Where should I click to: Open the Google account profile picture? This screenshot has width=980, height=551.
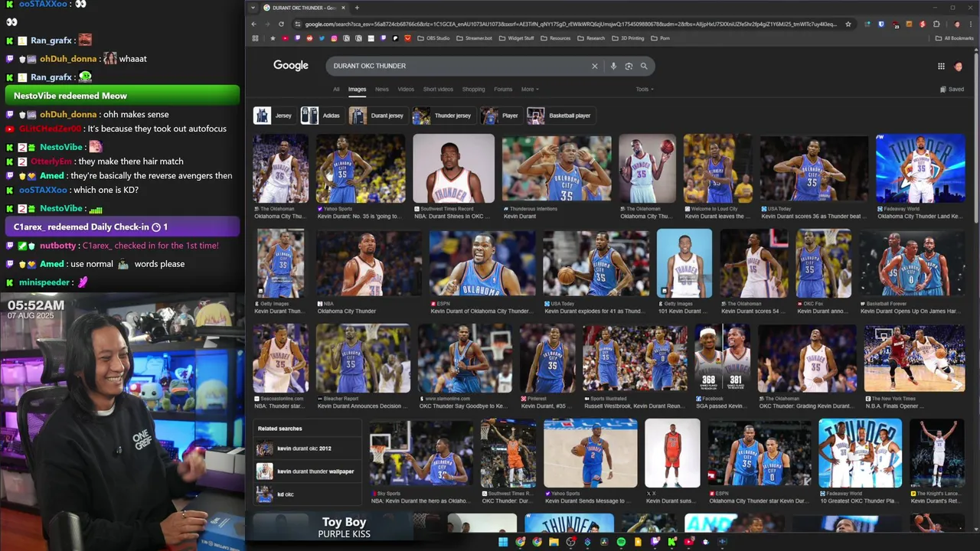click(x=958, y=66)
